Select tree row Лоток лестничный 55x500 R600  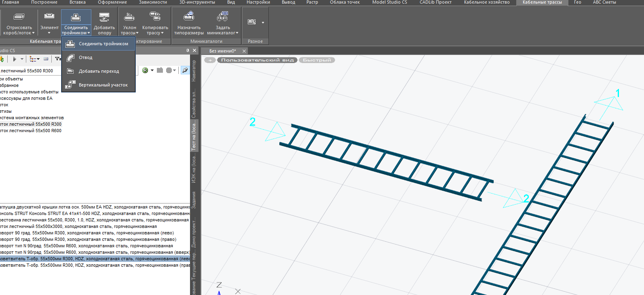[x=31, y=131]
